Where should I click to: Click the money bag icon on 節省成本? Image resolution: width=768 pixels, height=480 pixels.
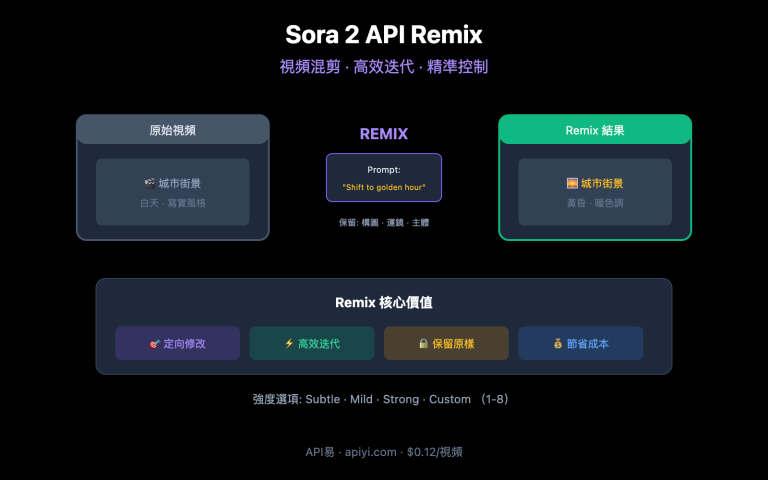coord(558,343)
